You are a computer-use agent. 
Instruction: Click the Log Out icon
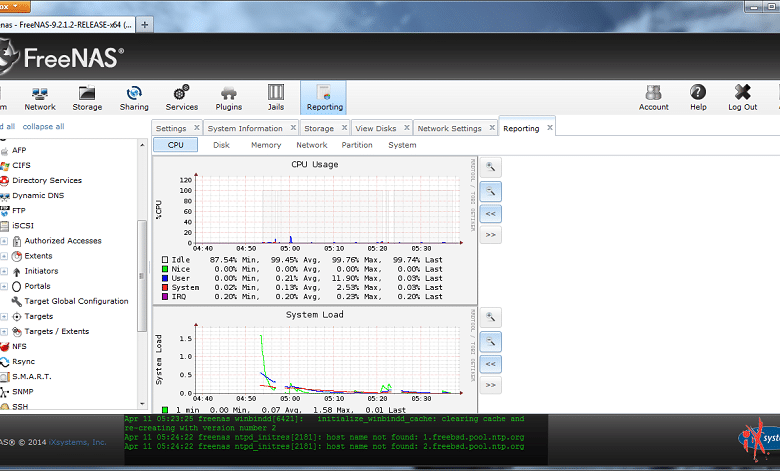pos(742,97)
